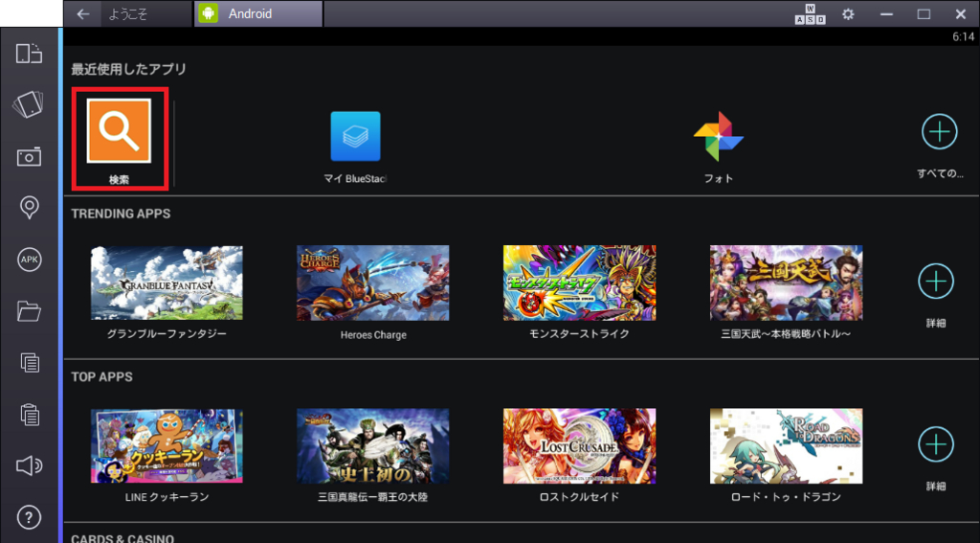Viewport: 980px width, 543px height.
Task: Switch to the Android tab
Action: click(258, 13)
